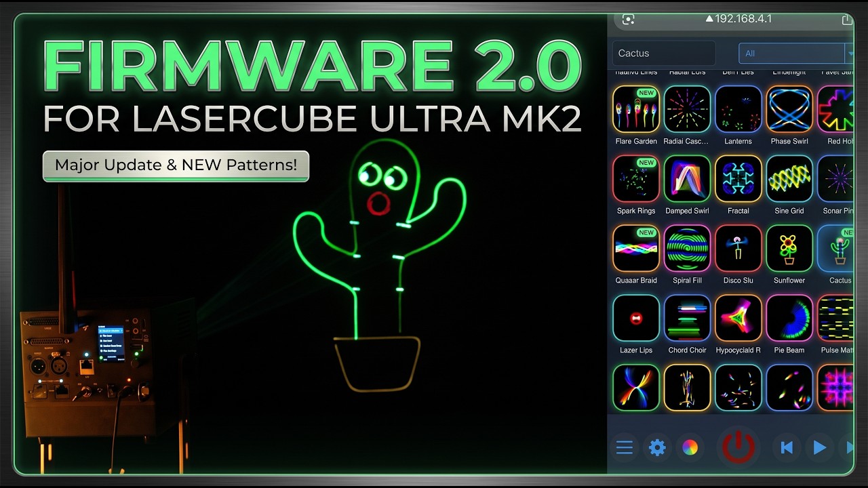Expand the All category dropdown

tap(796, 54)
